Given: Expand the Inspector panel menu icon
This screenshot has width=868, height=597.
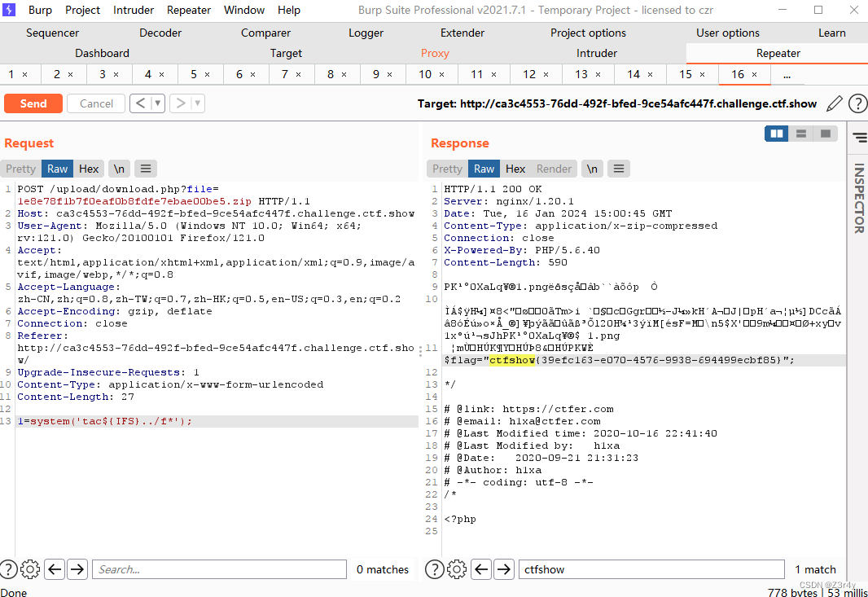Looking at the screenshot, I should pyautogui.click(x=860, y=138).
